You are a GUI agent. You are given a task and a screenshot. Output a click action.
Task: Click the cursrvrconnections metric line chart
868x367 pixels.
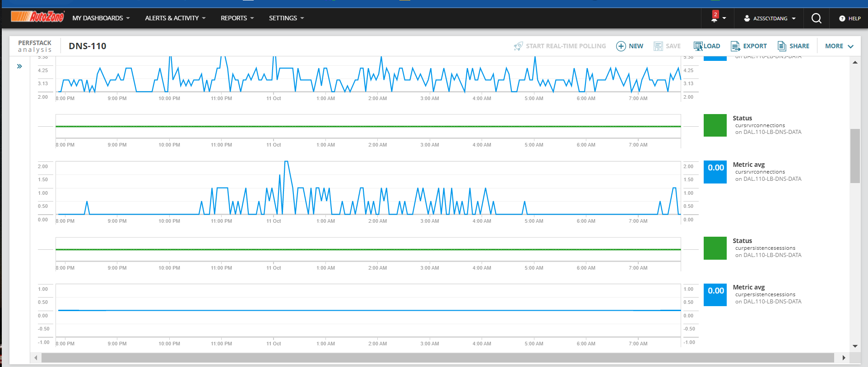(x=368, y=188)
